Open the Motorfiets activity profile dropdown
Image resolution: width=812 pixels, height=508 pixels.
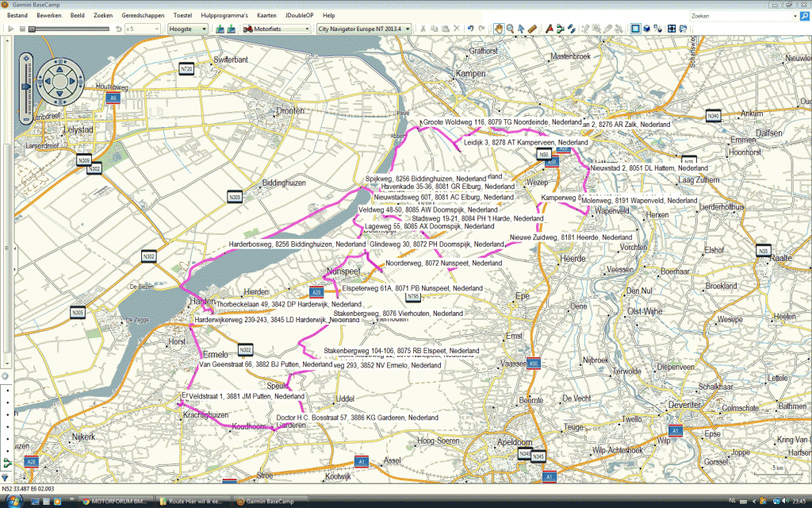276,29
